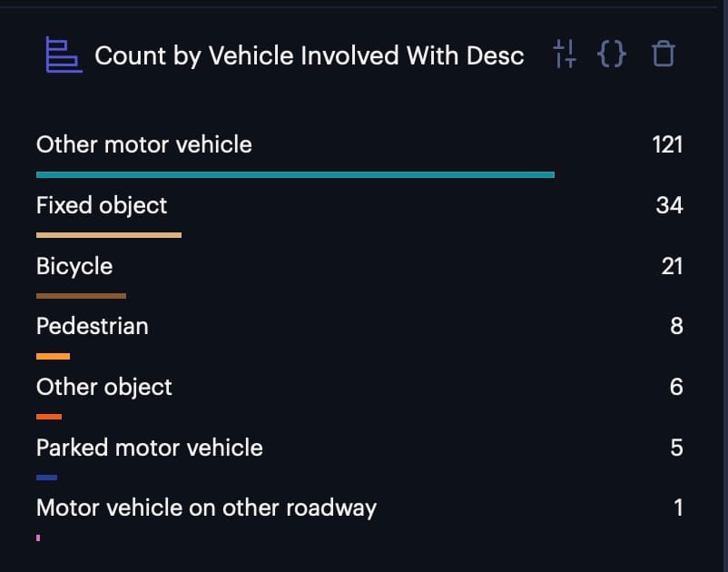Click the blue Parked motor vehicle bar
Screen dimensions: 728x572
[46, 478]
